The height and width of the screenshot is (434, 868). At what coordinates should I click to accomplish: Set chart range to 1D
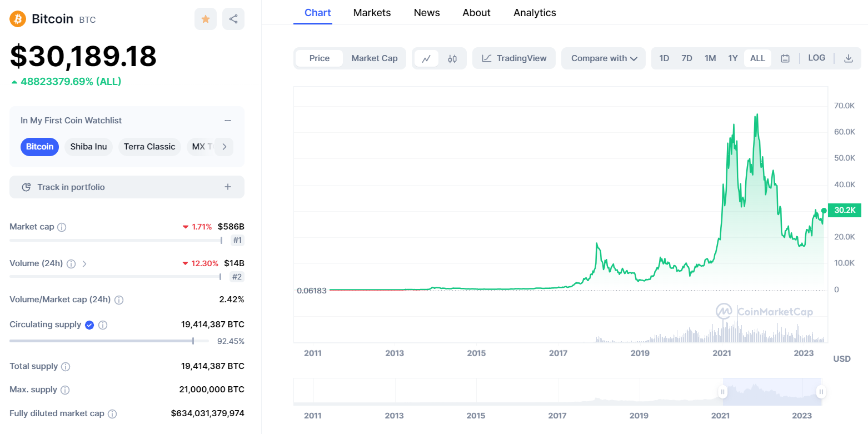tap(664, 58)
